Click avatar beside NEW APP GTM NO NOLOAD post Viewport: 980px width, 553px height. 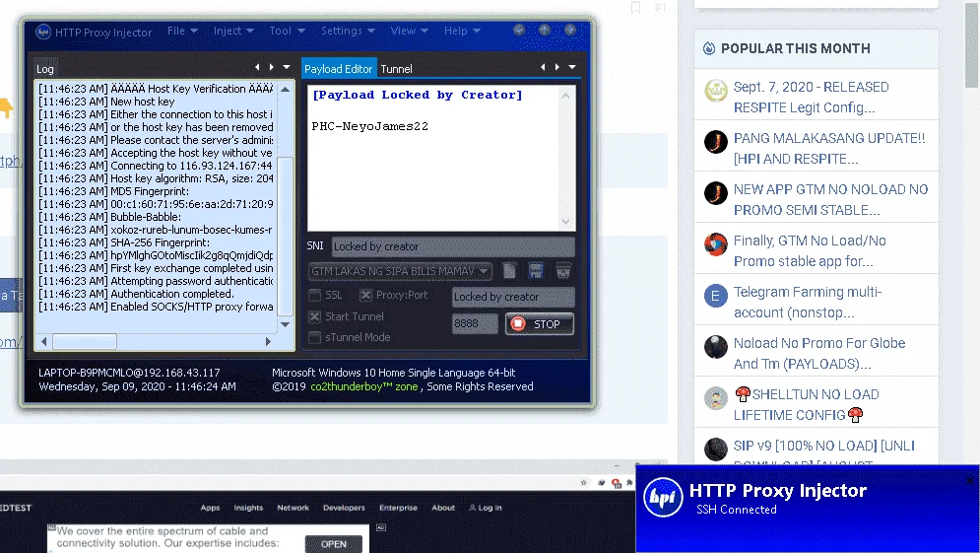pyautogui.click(x=716, y=193)
